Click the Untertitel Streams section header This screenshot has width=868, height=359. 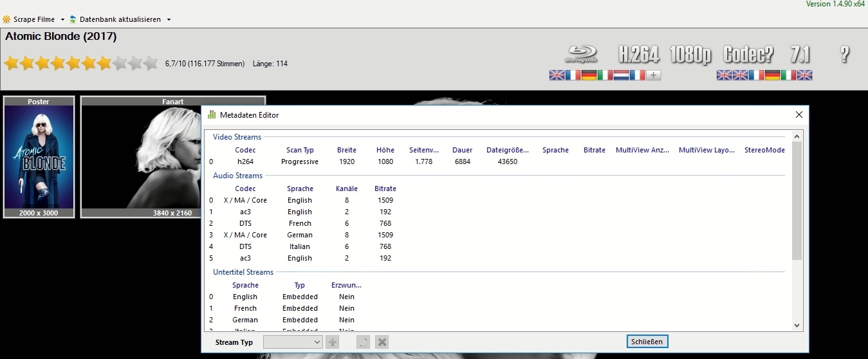(243, 272)
